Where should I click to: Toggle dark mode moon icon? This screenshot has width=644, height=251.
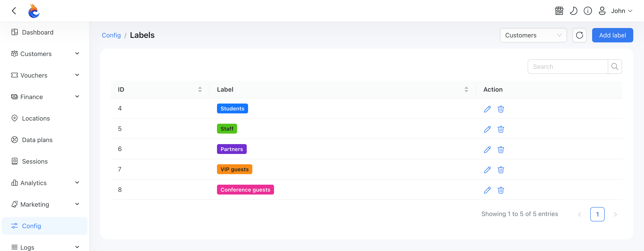coord(573,11)
